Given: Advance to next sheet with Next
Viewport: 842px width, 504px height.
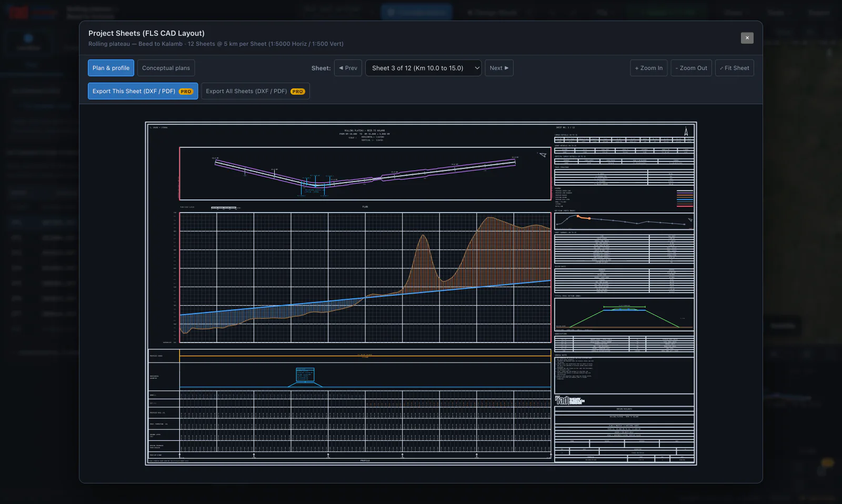Looking at the screenshot, I should [x=499, y=68].
